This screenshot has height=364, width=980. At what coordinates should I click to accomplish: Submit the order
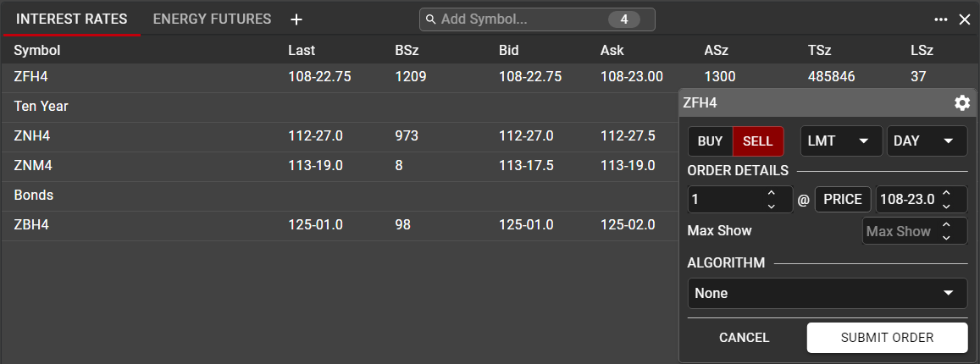click(x=887, y=338)
